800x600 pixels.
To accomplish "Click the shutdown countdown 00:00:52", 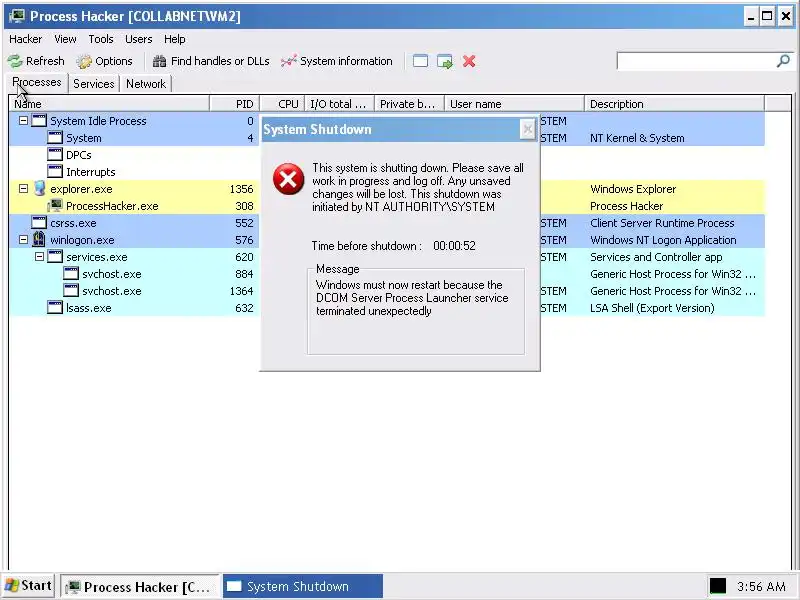I will click(x=454, y=245).
